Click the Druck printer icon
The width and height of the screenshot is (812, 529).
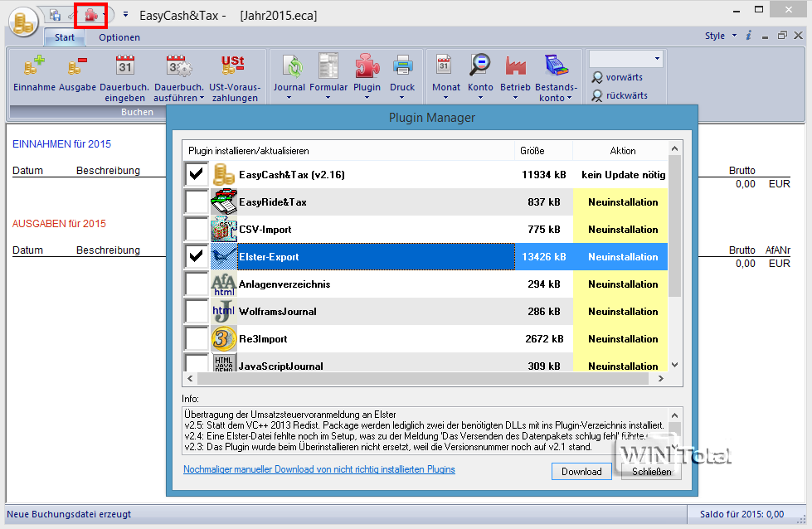tap(402, 66)
